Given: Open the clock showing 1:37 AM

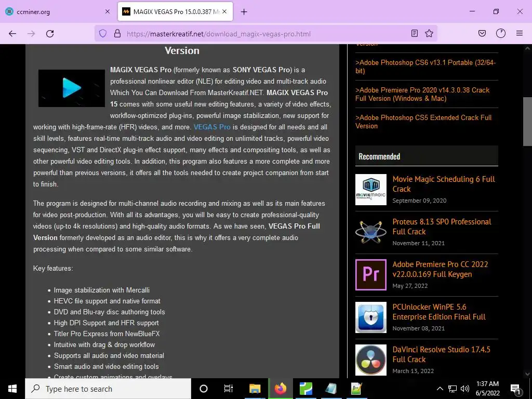Looking at the screenshot, I should coord(487,389).
